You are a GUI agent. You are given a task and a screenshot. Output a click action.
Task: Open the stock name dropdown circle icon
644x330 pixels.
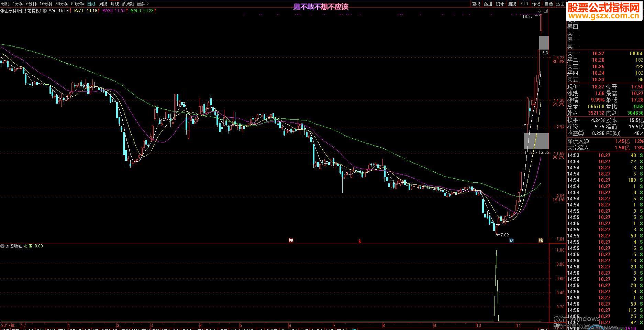click(45, 11)
